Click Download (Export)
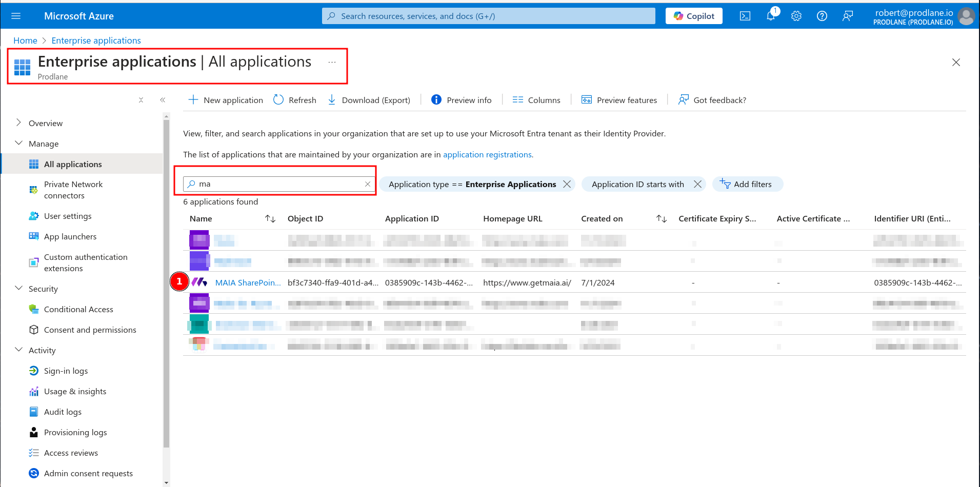The width and height of the screenshot is (980, 487). (369, 100)
